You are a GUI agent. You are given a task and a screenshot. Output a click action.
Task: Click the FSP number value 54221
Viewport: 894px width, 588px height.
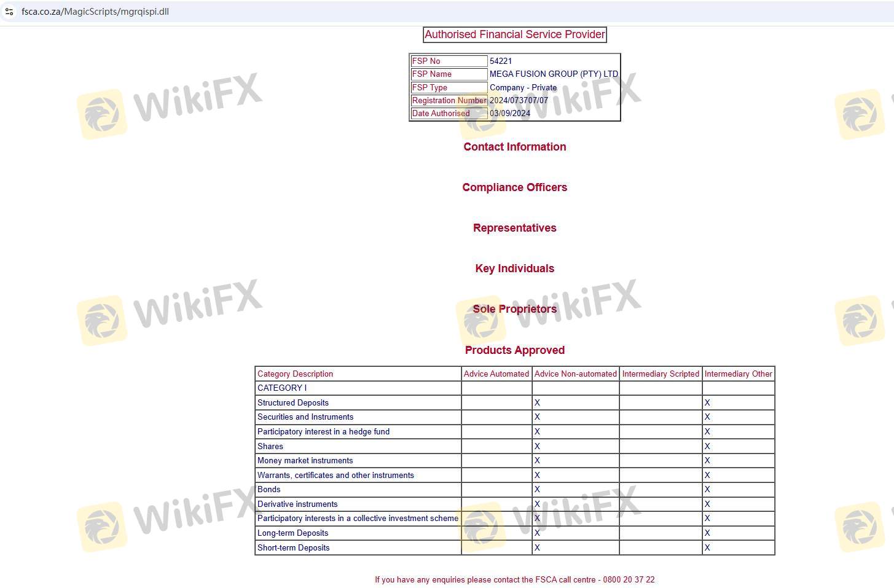click(501, 61)
